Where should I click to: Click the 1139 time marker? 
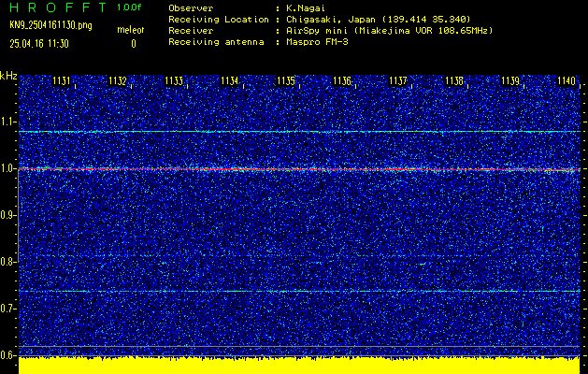click(x=510, y=81)
